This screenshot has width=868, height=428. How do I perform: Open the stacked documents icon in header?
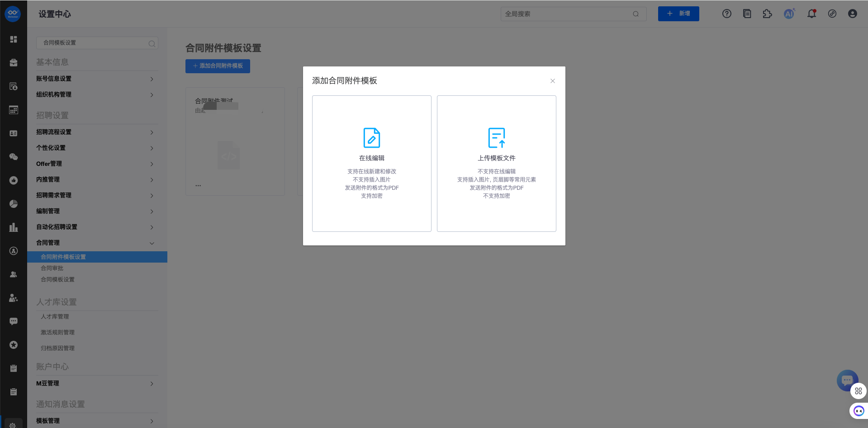[747, 14]
